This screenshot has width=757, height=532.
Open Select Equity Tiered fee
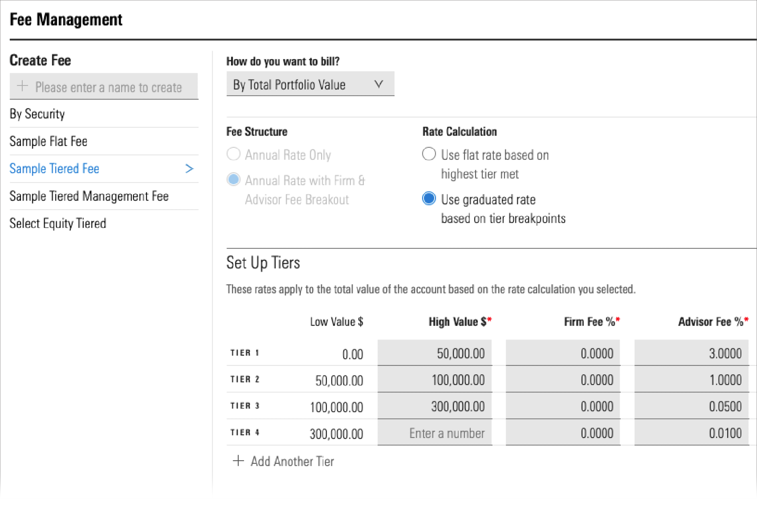coord(58,224)
